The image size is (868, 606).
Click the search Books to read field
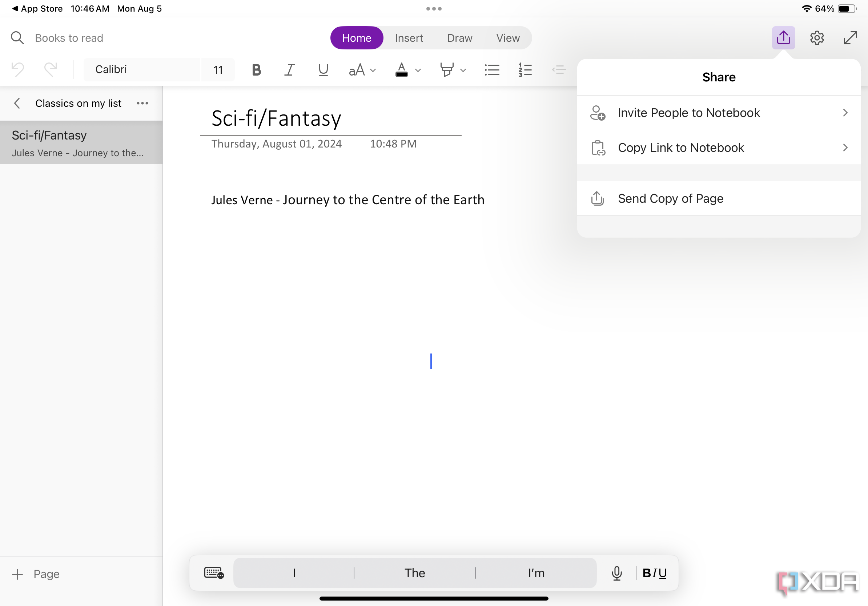point(69,37)
